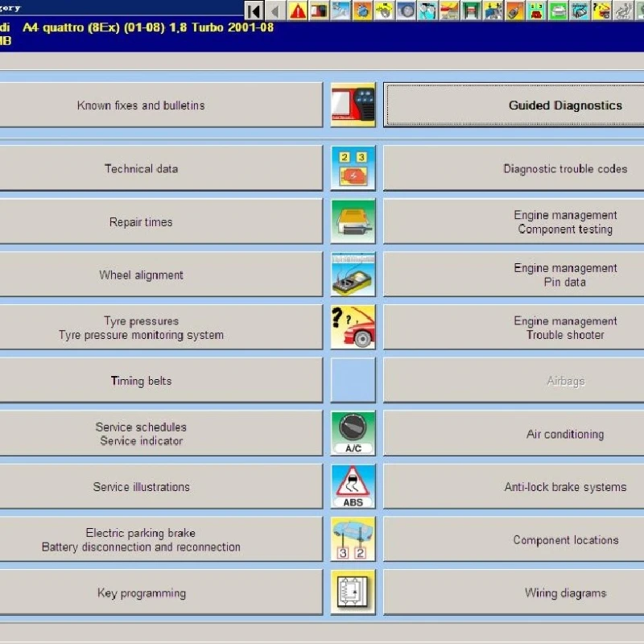Click the green wheel alignment ramp toolbar icon
The image size is (644, 644).
(x=472, y=10)
